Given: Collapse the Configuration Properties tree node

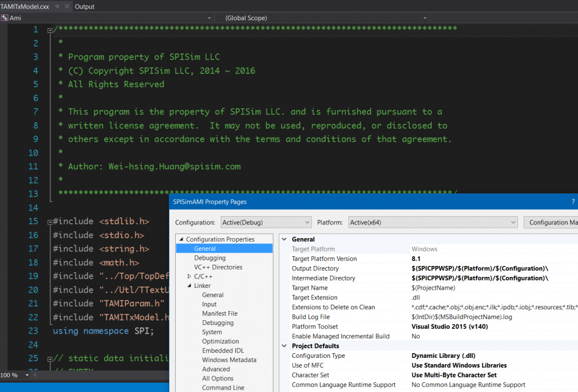Looking at the screenshot, I should point(181,239).
